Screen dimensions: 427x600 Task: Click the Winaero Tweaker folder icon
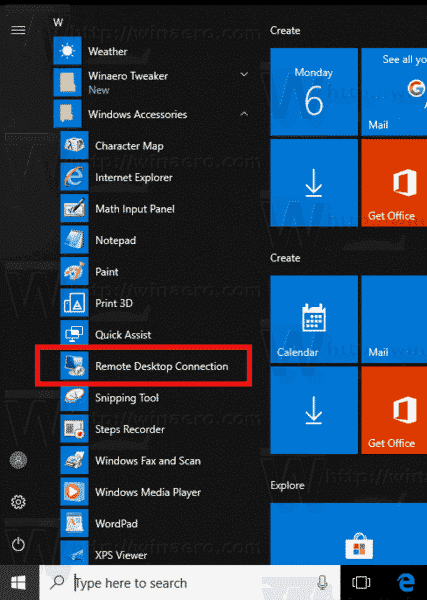67,82
